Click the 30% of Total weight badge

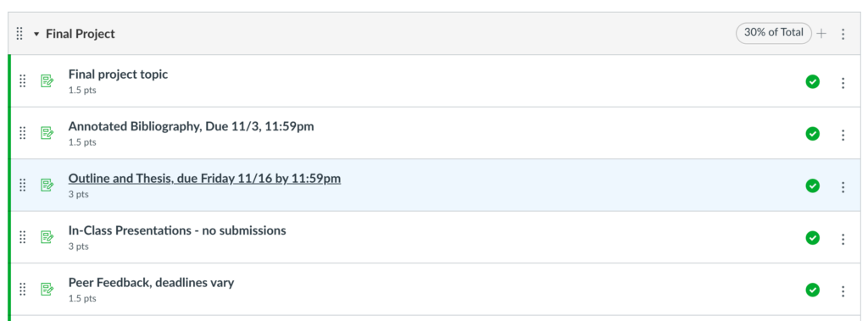click(773, 33)
